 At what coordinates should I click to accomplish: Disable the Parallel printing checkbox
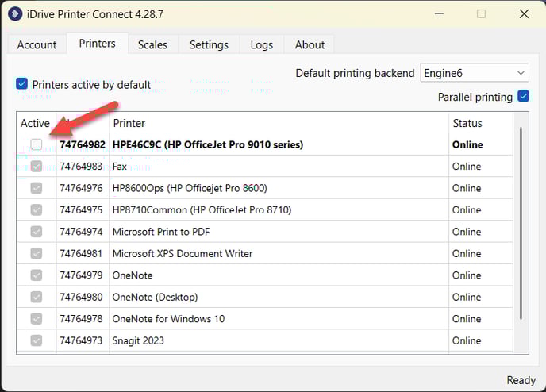click(523, 97)
